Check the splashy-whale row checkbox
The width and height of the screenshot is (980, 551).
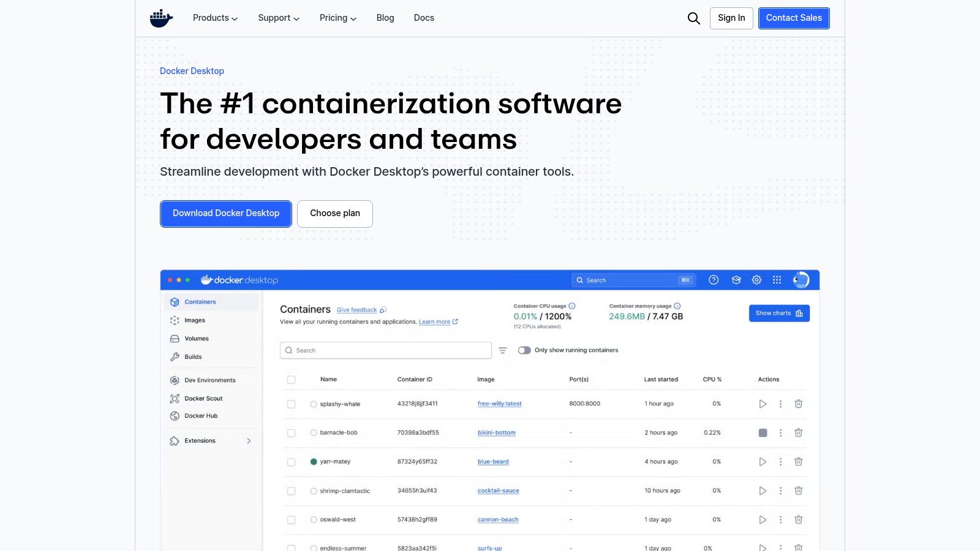pos(292,404)
